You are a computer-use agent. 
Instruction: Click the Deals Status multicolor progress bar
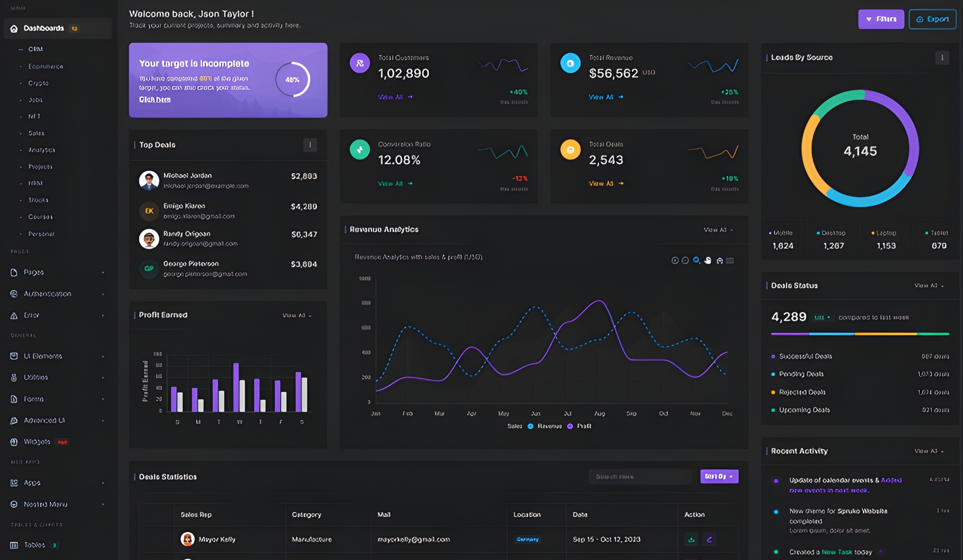coord(859,333)
